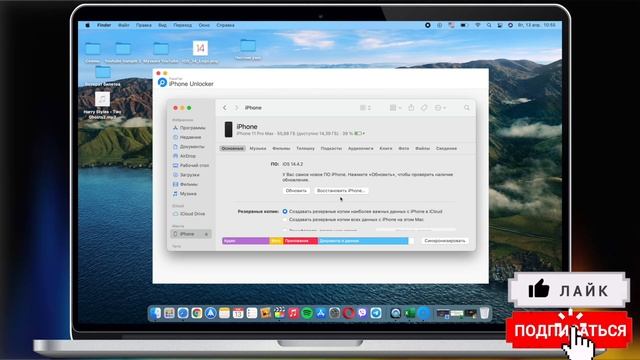Click the Wi-Fi status icon in menu bar
The height and width of the screenshot is (360, 640).
(477, 25)
